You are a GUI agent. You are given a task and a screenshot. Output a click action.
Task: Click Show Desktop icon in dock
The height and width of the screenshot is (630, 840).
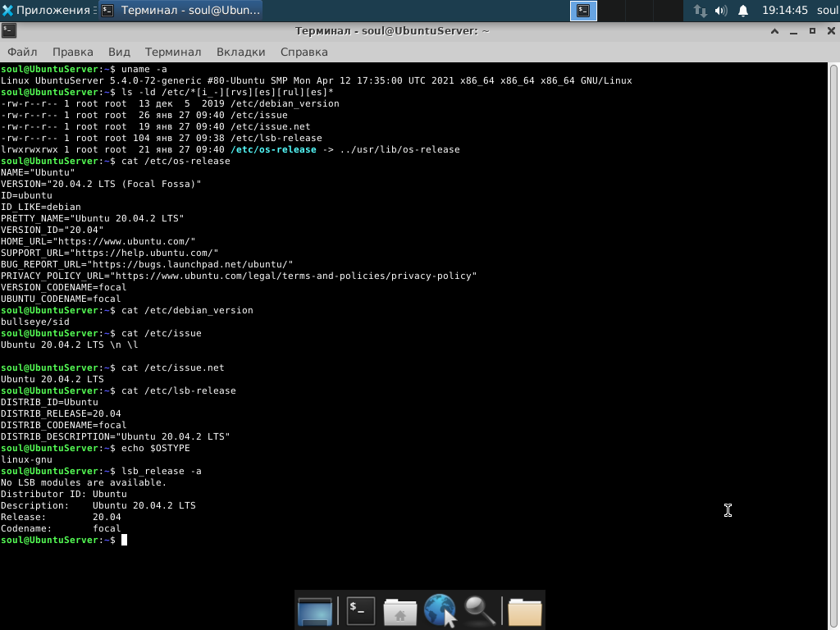314,610
